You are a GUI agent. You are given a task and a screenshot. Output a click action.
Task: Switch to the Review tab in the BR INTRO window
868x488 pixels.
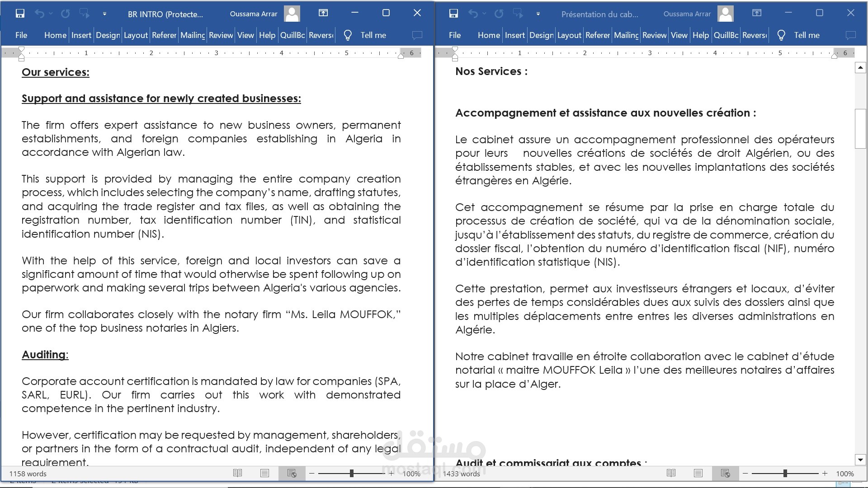(x=221, y=35)
